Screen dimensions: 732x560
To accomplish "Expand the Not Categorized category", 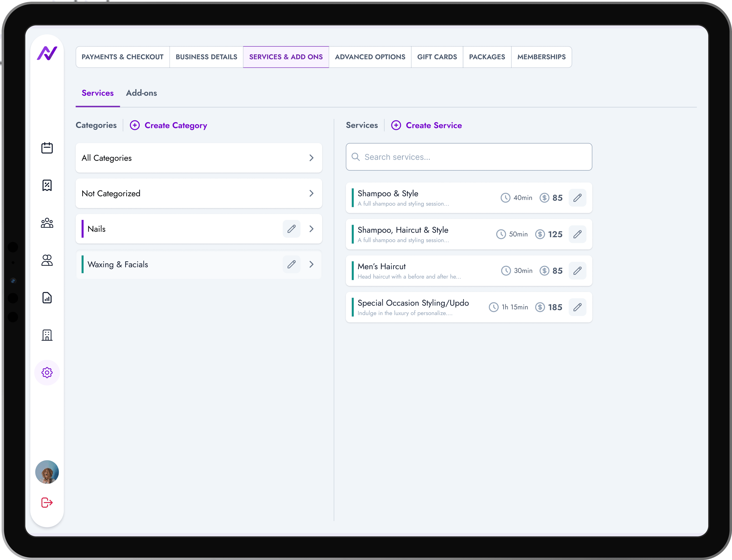I will point(312,193).
